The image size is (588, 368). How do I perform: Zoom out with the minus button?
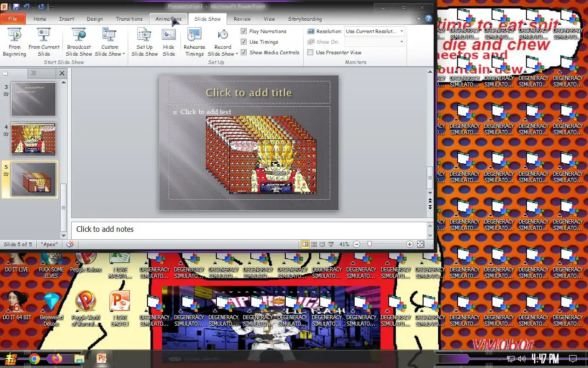(356, 244)
